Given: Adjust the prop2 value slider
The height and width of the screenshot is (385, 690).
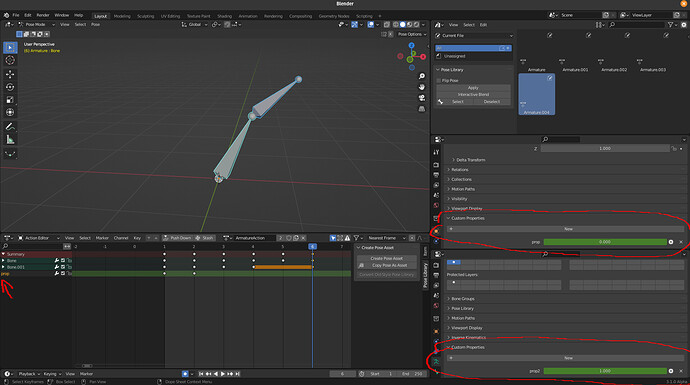Looking at the screenshot, I should pyautogui.click(x=605, y=371).
